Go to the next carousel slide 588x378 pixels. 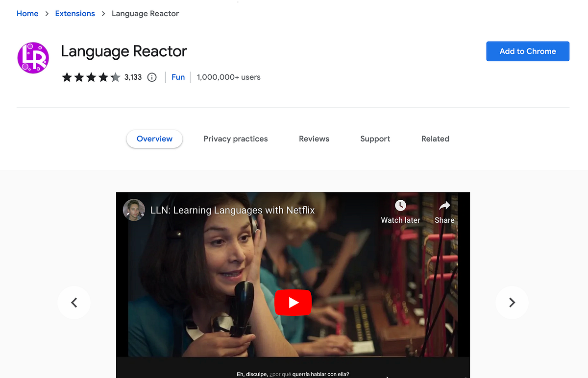pyautogui.click(x=512, y=303)
